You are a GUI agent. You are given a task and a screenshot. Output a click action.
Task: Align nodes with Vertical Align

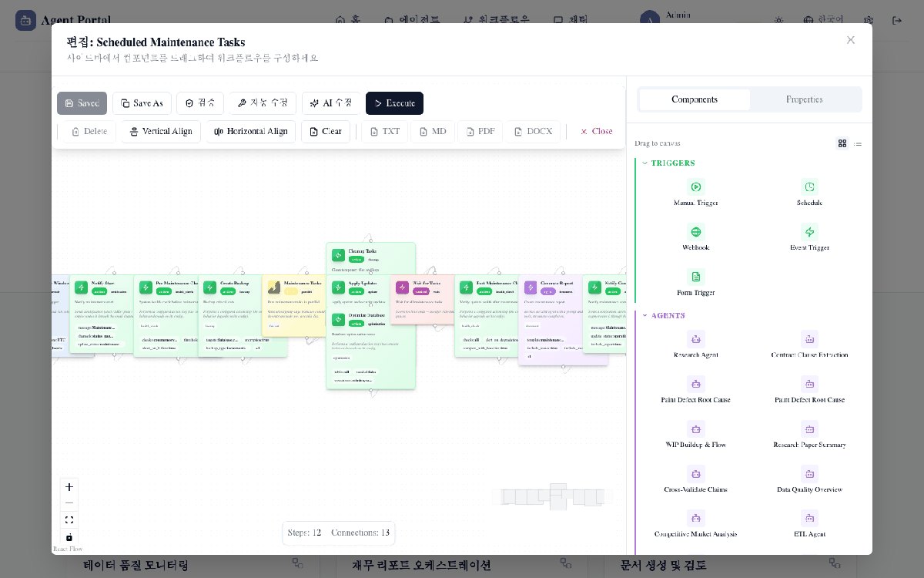(x=161, y=132)
